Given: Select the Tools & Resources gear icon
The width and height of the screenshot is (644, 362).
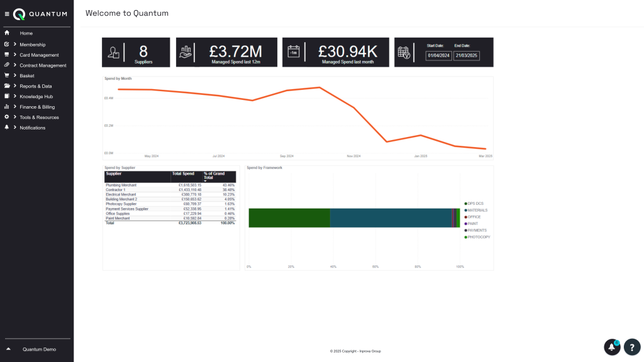Looking at the screenshot, I should 6,117.
